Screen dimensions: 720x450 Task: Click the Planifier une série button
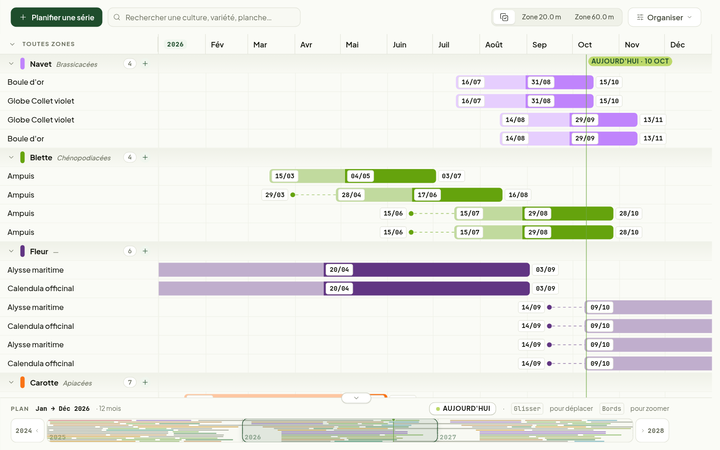pos(56,17)
